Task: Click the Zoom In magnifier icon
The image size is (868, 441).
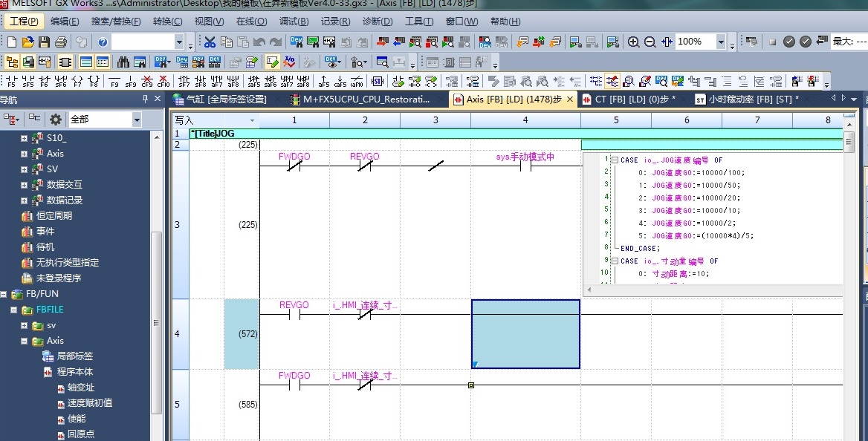Action: point(634,42)
